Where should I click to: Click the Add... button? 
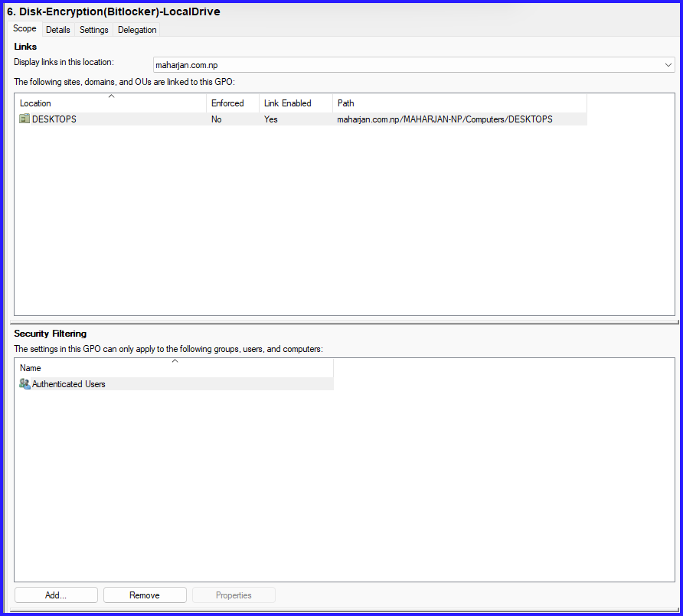click(56, 595)
